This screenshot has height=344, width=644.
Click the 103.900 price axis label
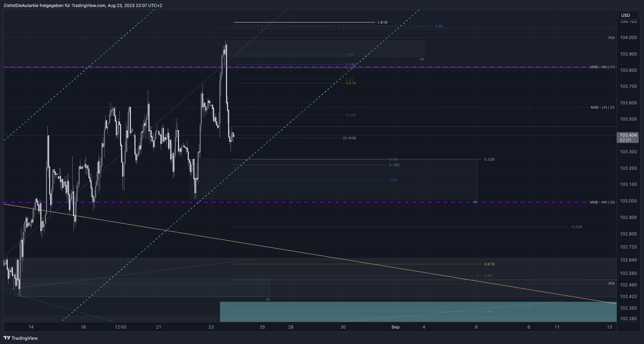click(628, 54)
